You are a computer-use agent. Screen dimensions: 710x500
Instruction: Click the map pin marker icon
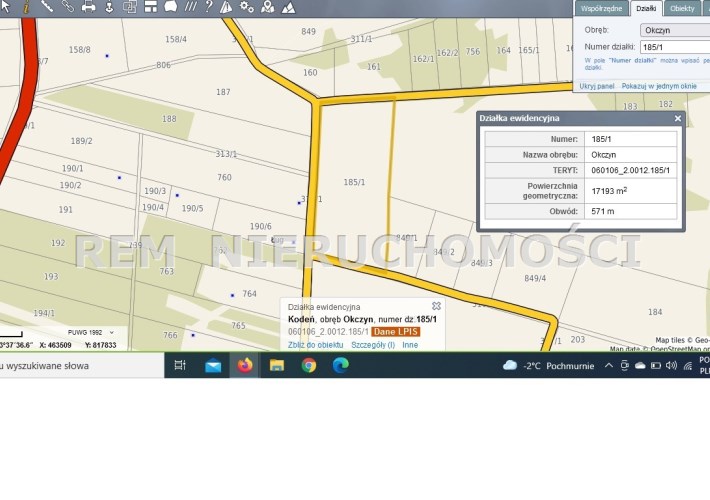pyautogui.click(x=268, y=6)
